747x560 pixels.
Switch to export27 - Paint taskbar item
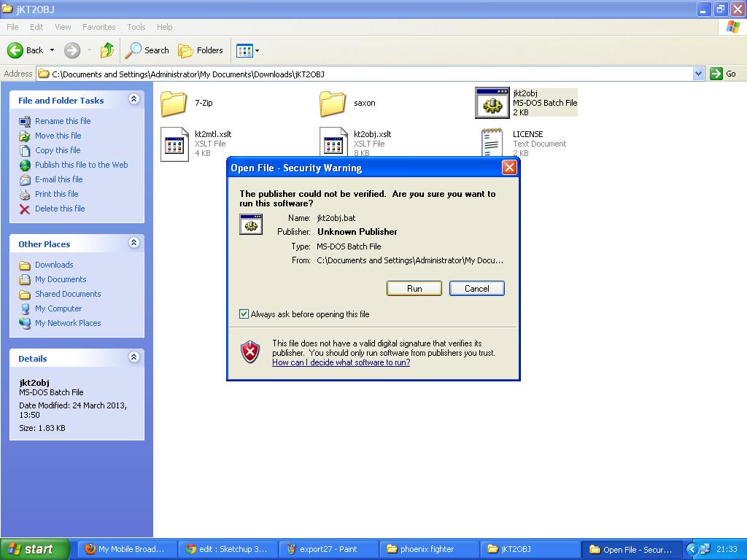click(x=329, y=549)
